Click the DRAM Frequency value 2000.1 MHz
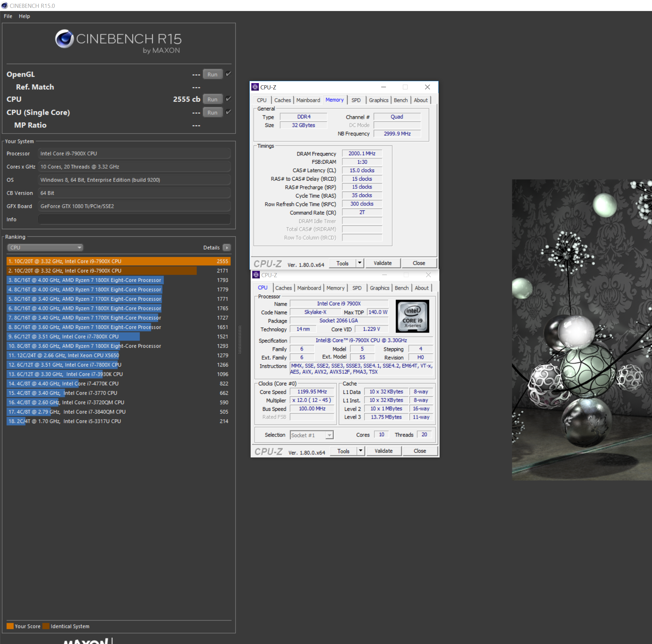The image size is (652, 644). (362, 153)
